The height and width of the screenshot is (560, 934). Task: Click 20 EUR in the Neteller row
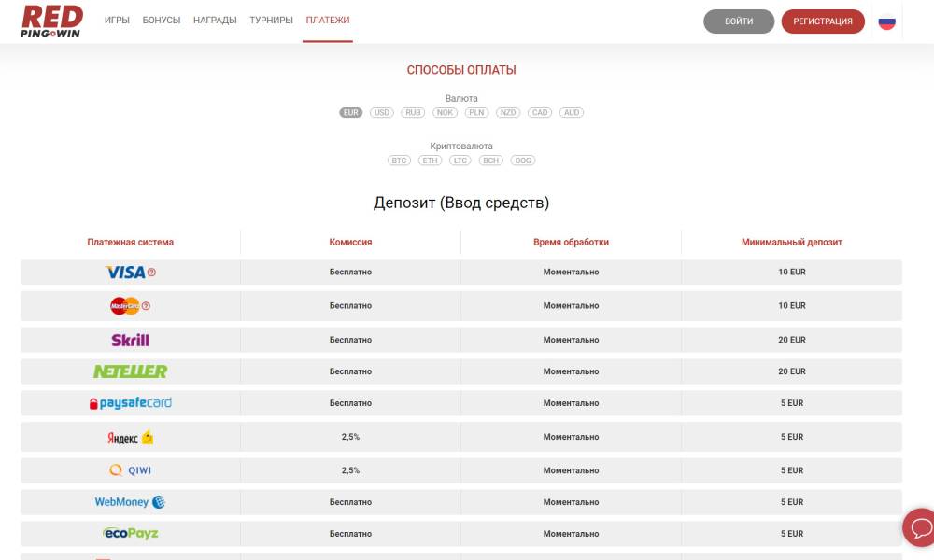(792, 371)
